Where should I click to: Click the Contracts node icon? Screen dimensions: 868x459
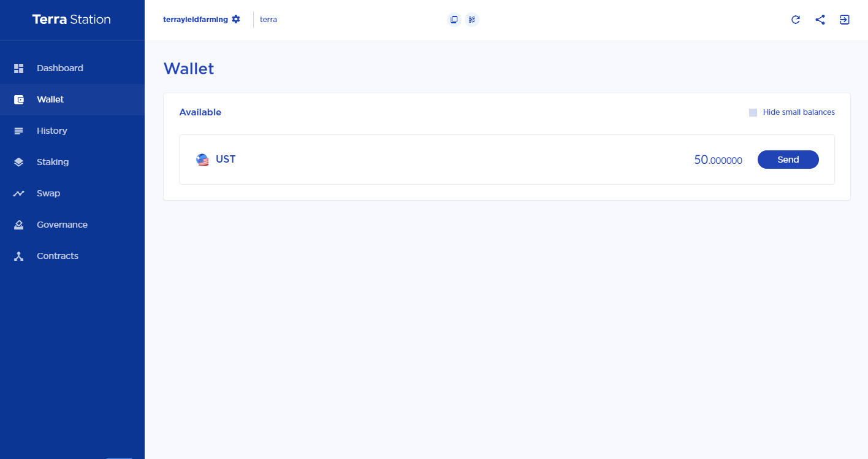[x=19, y=256]
